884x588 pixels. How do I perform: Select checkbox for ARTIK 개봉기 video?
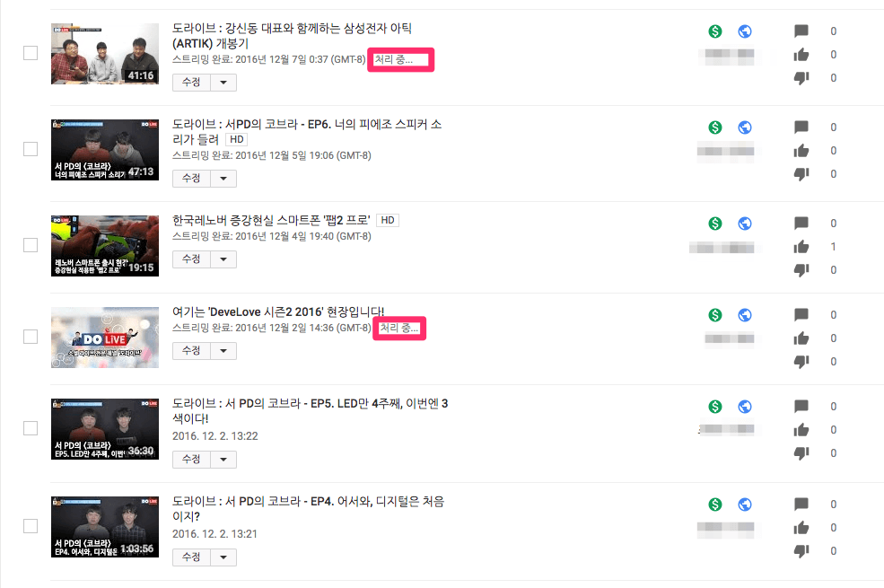[x=31, y=53]
